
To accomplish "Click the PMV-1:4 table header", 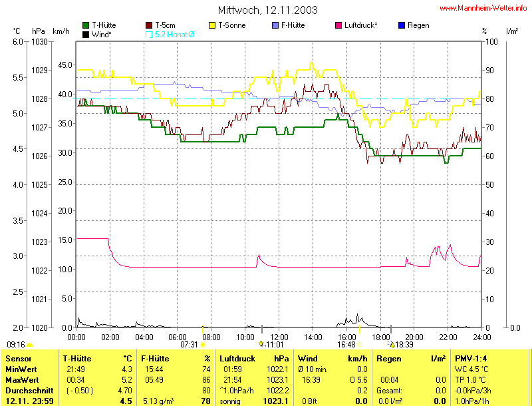I will pos(470,359).
